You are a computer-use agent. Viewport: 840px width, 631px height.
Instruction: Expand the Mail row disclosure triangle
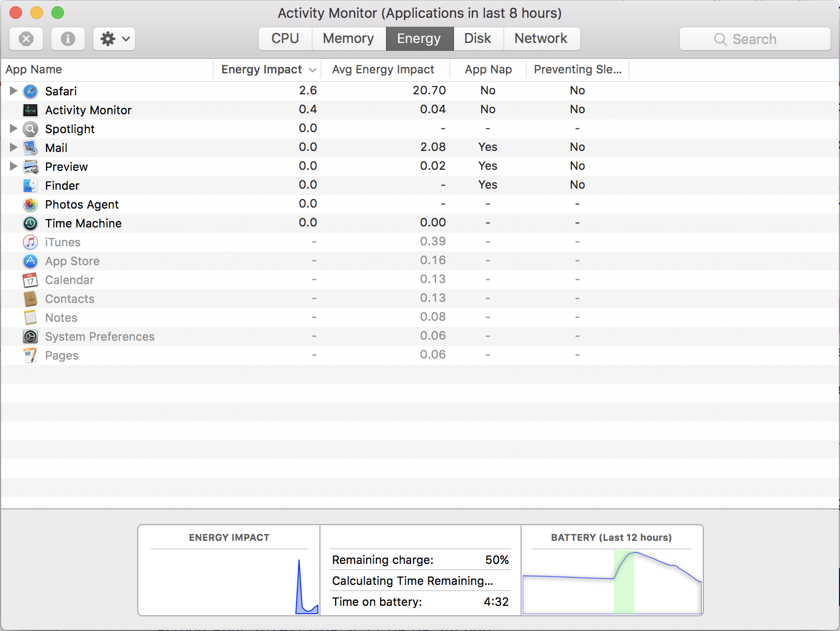point(14,147)
